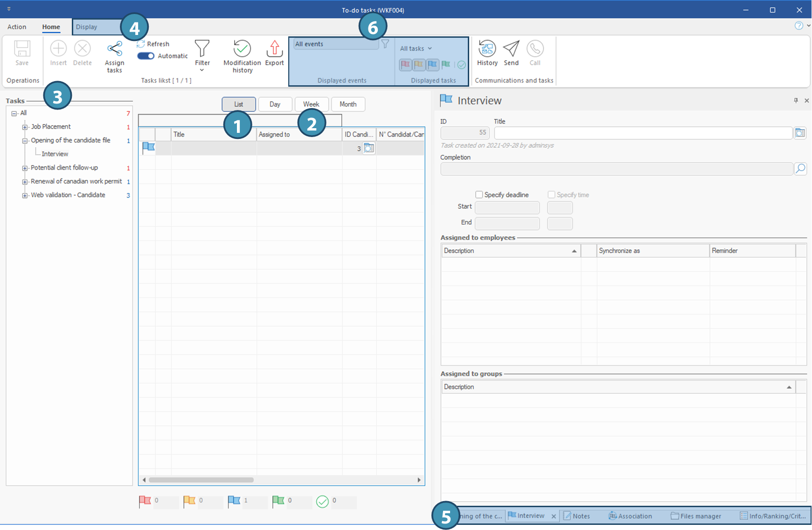
Task: Open the Modification history
Action: [242, 49]
